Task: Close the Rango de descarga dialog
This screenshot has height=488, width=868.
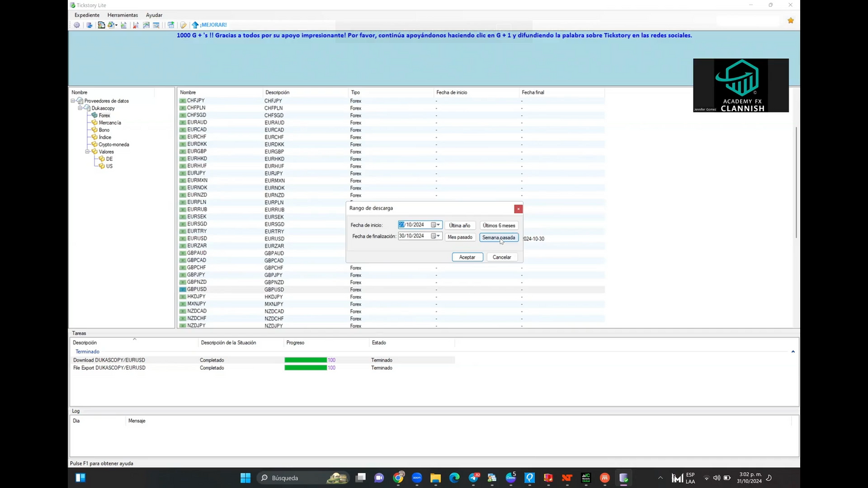Action: 518,209
